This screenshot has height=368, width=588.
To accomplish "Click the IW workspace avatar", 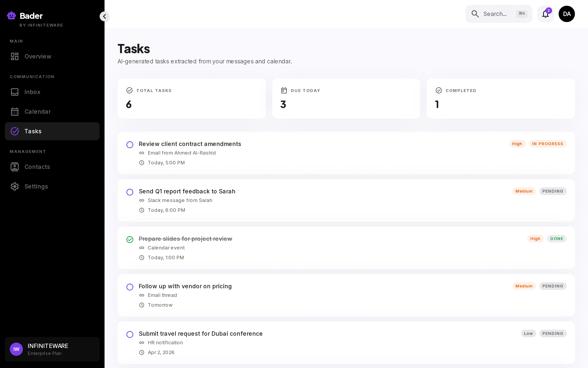I will pyautogui.click(x=16, y=349).
